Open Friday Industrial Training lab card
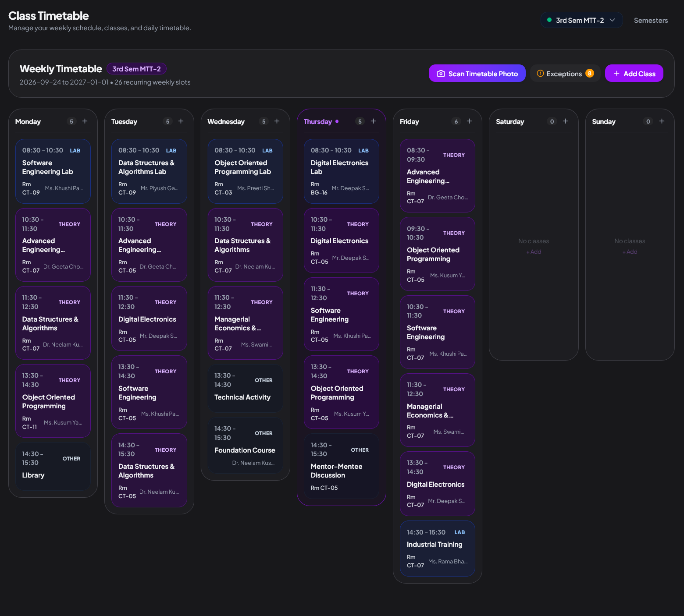 click(438, 549)
